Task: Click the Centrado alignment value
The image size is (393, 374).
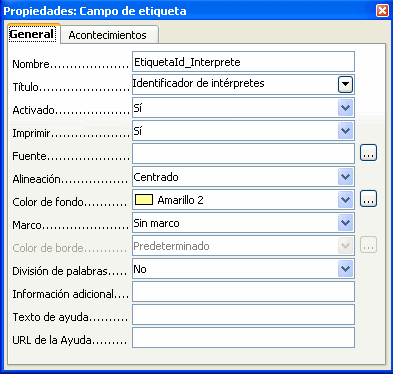Action: click(156, 177)
